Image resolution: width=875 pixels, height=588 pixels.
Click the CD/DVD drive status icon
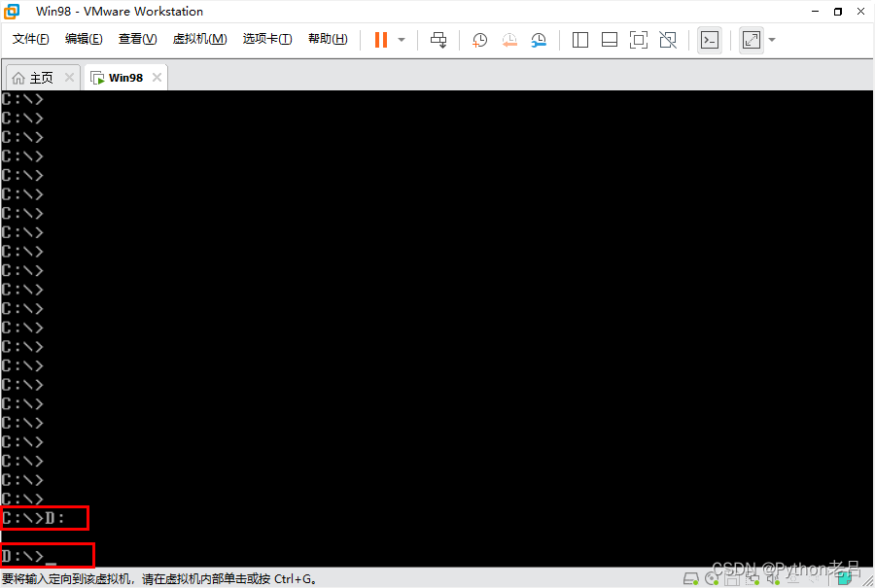tap(712, 578)
